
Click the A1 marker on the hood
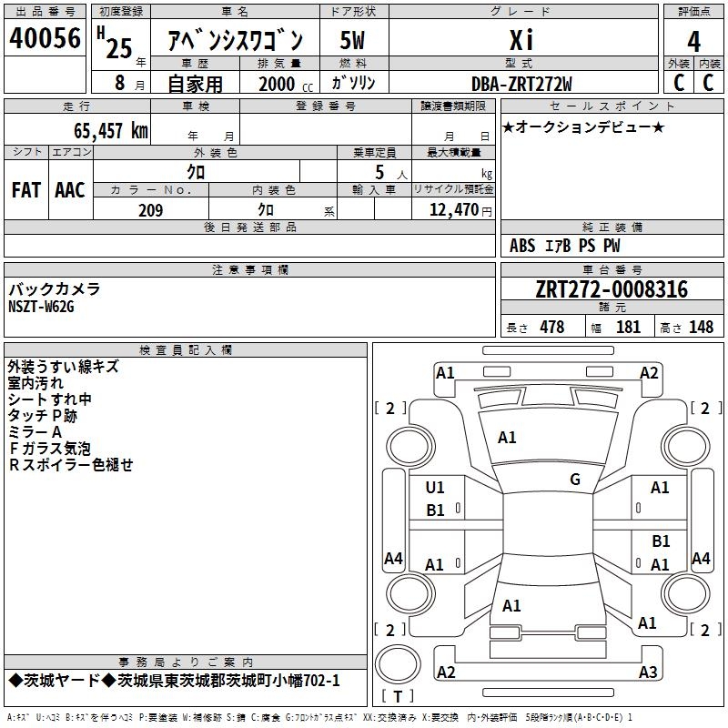[x=507, y=438]
